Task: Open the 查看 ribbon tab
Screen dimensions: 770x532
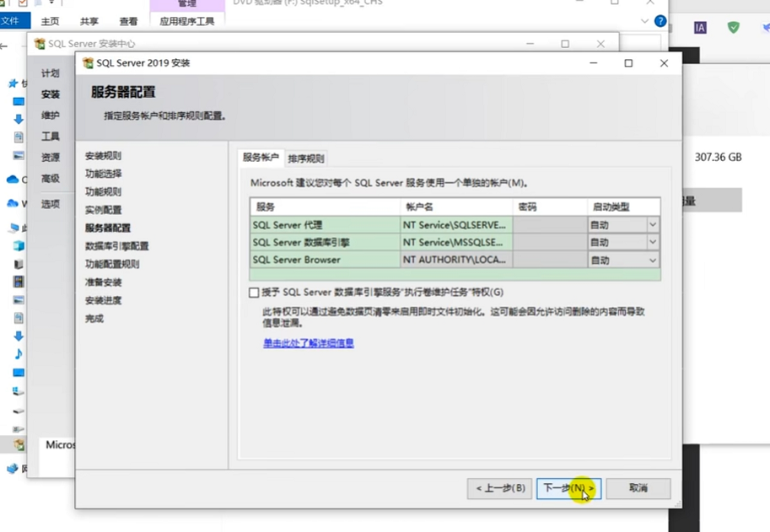Action: pos(128,21)
